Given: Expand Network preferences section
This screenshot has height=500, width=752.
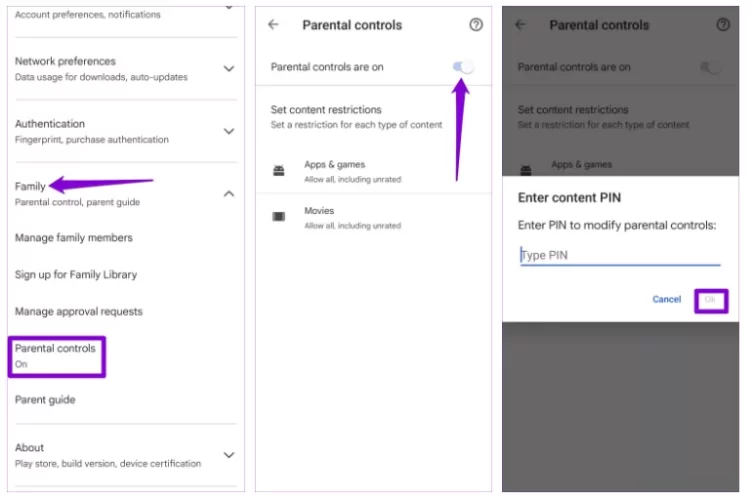Looking at the screenshot, I should [x=229, y=68].
